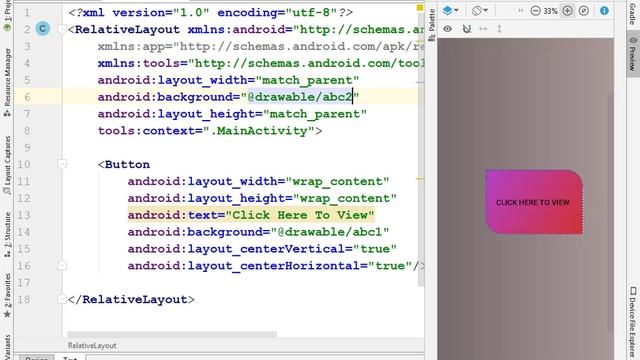The width and height of the screenshot is (640, 360).
Task: Show warnings and errors info icon
Action: pyautogui.click(x=604, y=11)
